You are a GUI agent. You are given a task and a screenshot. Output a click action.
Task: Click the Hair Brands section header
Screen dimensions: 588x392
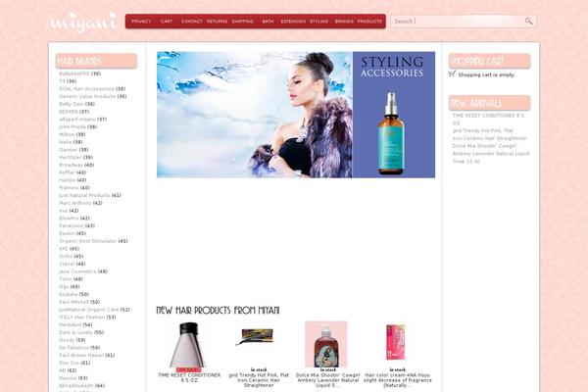(96, 61)
